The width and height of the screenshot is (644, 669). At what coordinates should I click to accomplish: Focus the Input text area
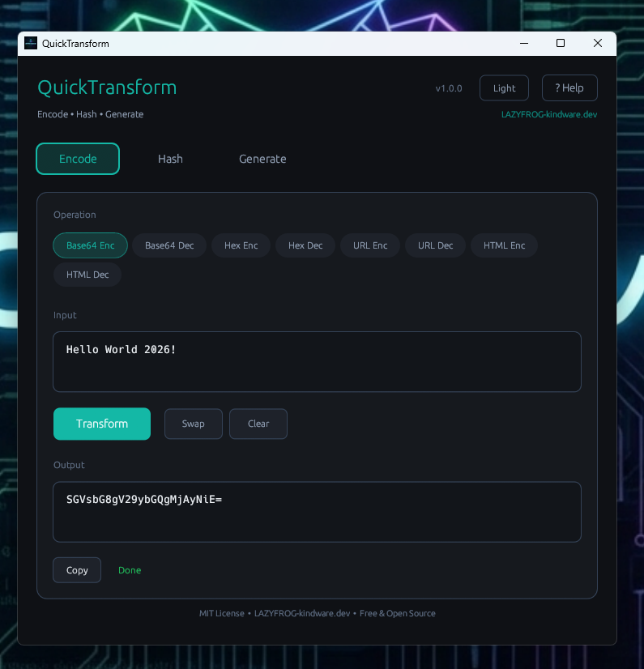pyautogui.click(x=317, y=362)
